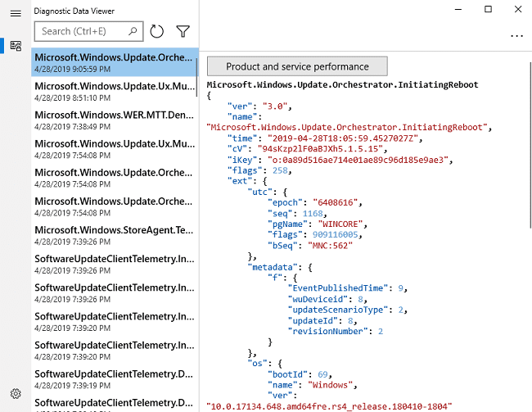This screenshot has height=412, width=532.
Task: Click the "pgName" value WINCORE
Action: click(x=340, y=224)
